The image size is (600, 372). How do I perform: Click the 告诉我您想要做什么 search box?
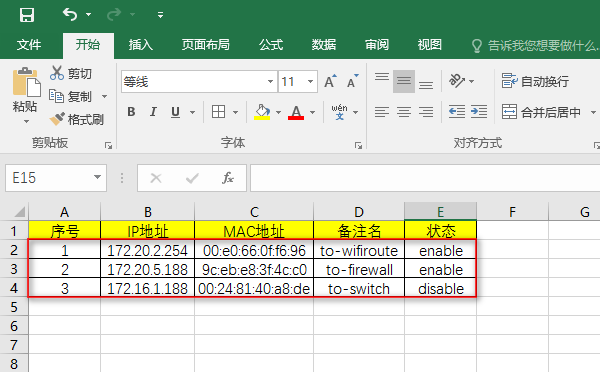click(x=536, y=46)
